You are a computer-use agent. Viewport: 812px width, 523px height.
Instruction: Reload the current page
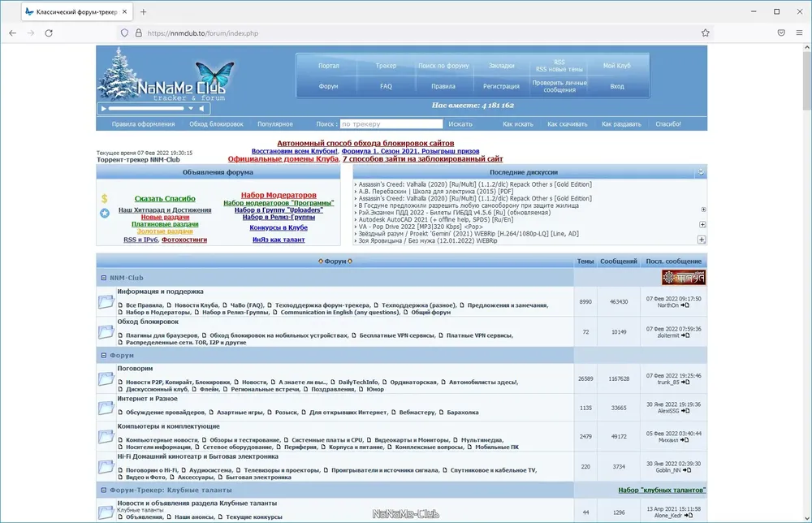(49, 33)
